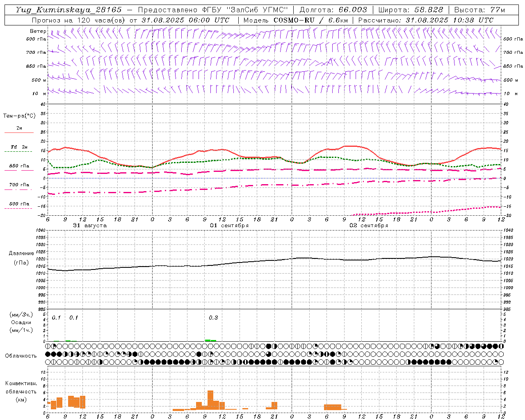Click the Высота: 77м header value
Image resolution: width=525 pixels, height=420 pixels.
click(x=479, y=10)
